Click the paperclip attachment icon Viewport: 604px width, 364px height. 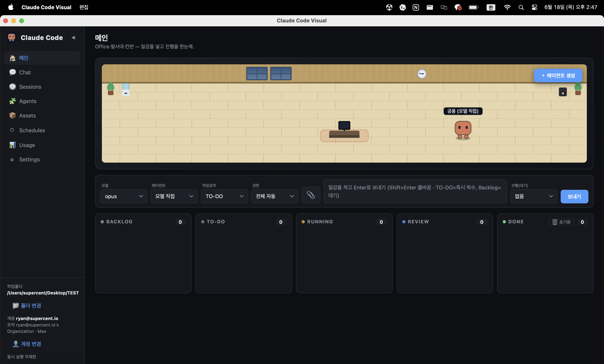point(311,195)
